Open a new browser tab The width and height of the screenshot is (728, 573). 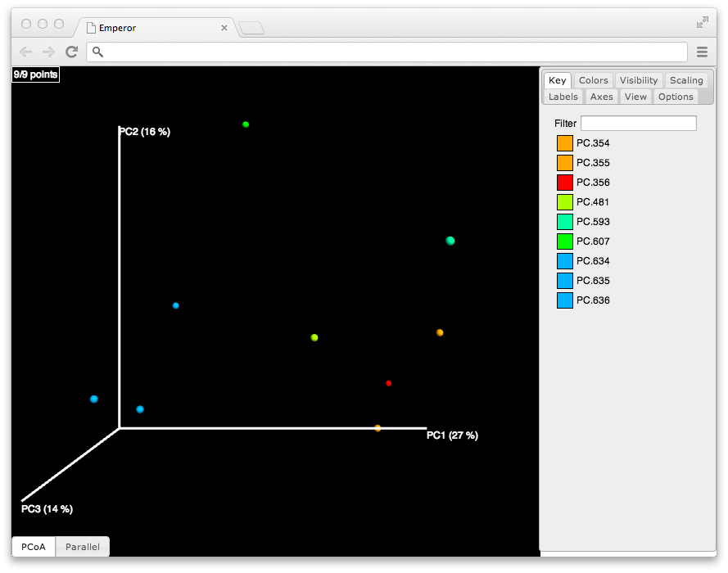pos(251,28)
